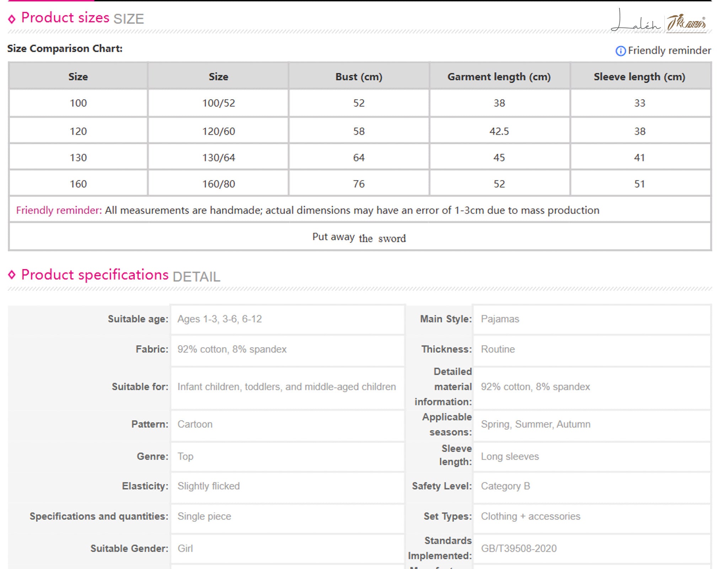Click the sleeve length value '41'
The width and height of the screenshot is (728, 569).
pyautogui.click(x=639, y=158)
